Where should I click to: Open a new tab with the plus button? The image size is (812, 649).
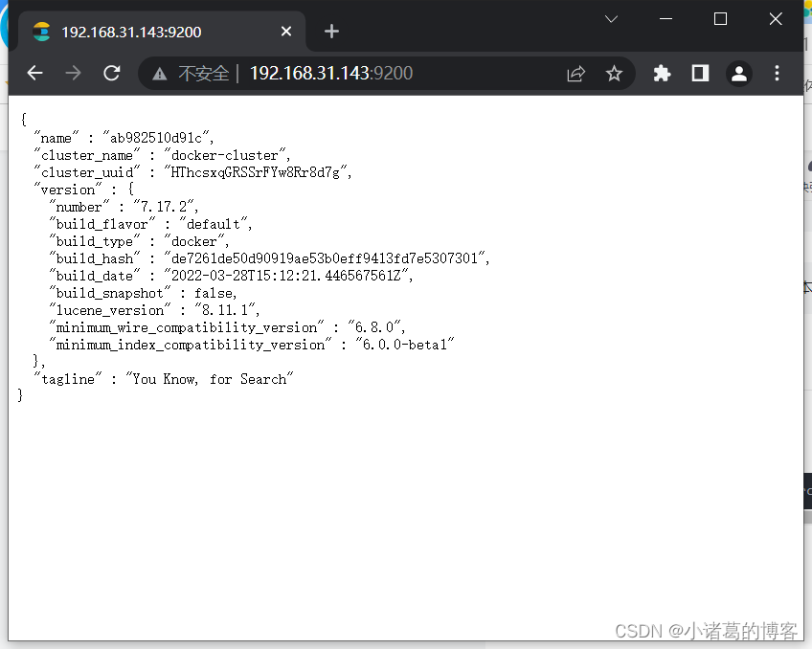331,31
